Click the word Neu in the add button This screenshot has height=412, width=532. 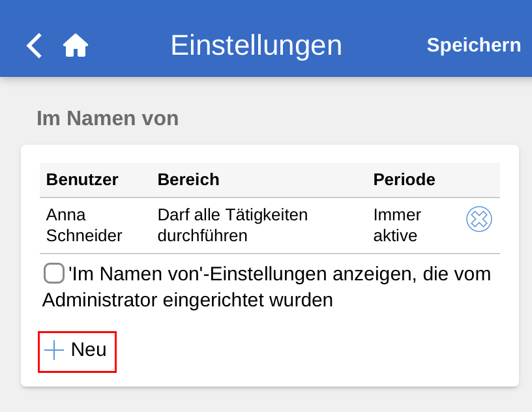89,349
